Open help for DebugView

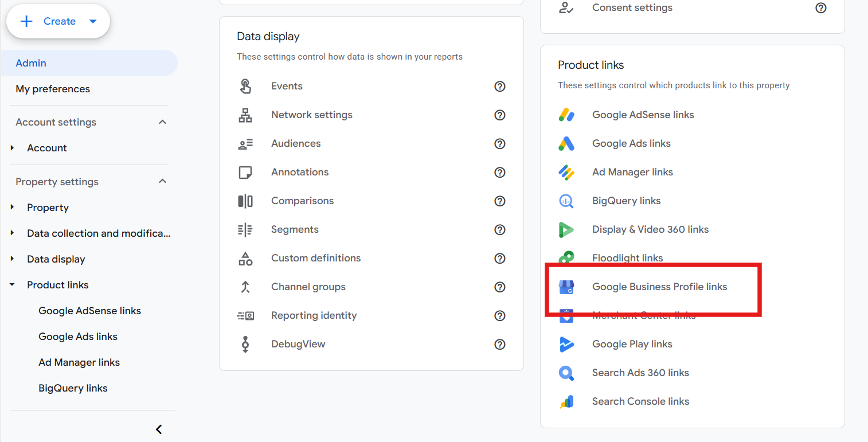pos(500,344)
